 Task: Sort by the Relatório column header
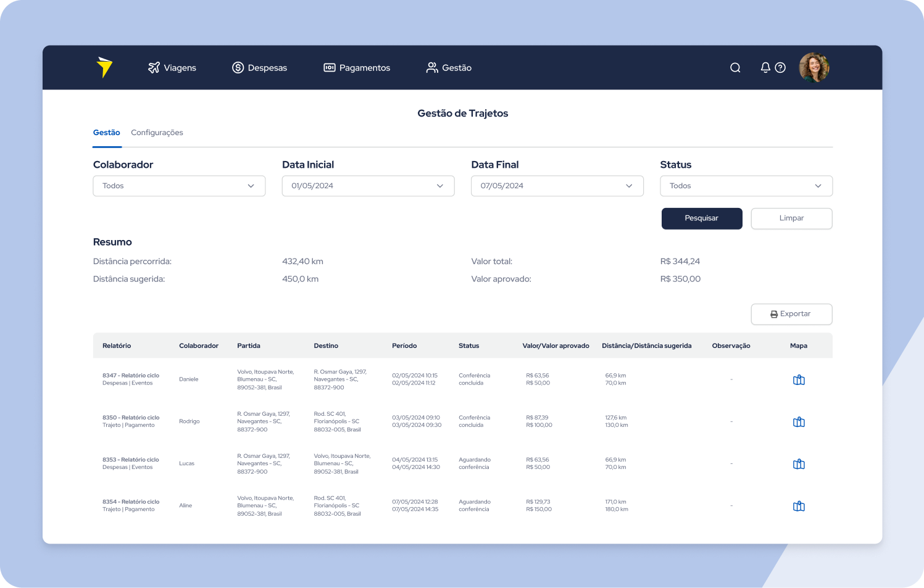[117, 346]
